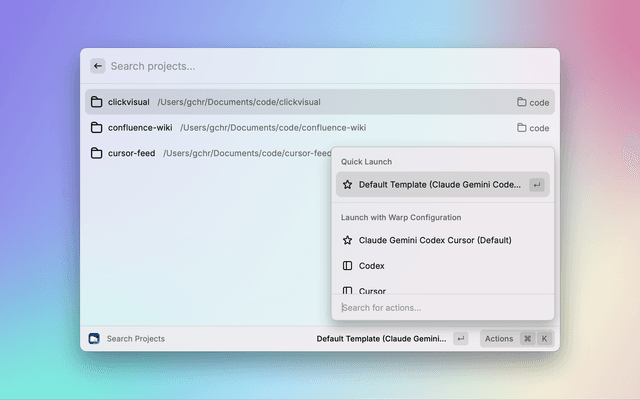Click the footer Enter key icon
Viewport: 640px width, 400px height.
point(460,339)
